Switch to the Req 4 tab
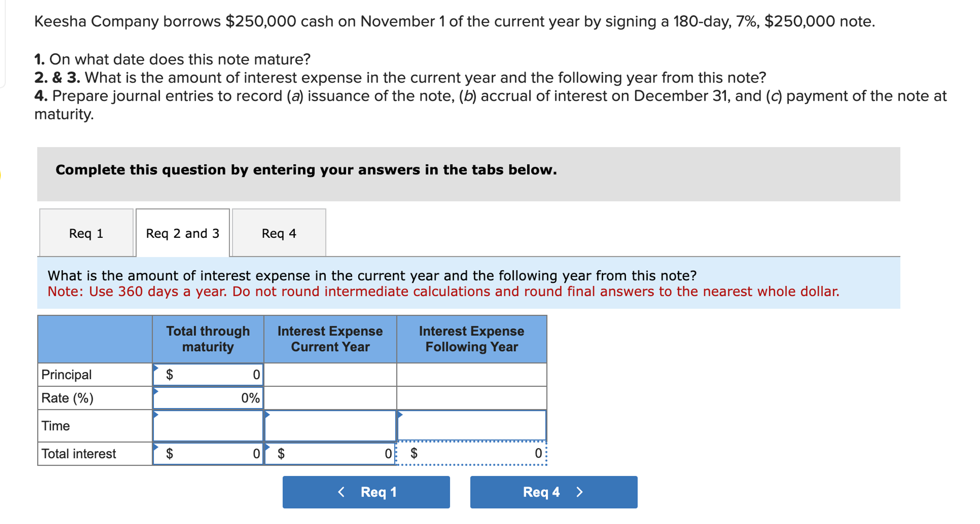This screenshot has height=524, width=980. (279, 233)
